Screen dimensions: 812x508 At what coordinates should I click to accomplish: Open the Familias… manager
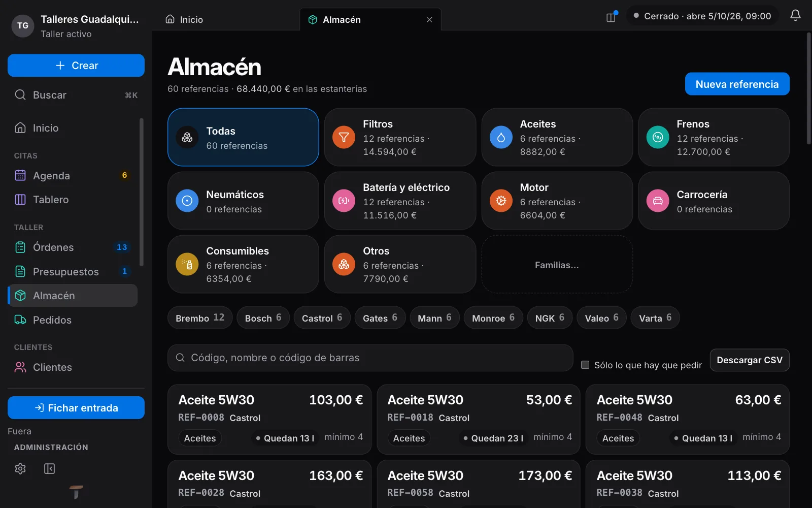click(x=557, y=264)
